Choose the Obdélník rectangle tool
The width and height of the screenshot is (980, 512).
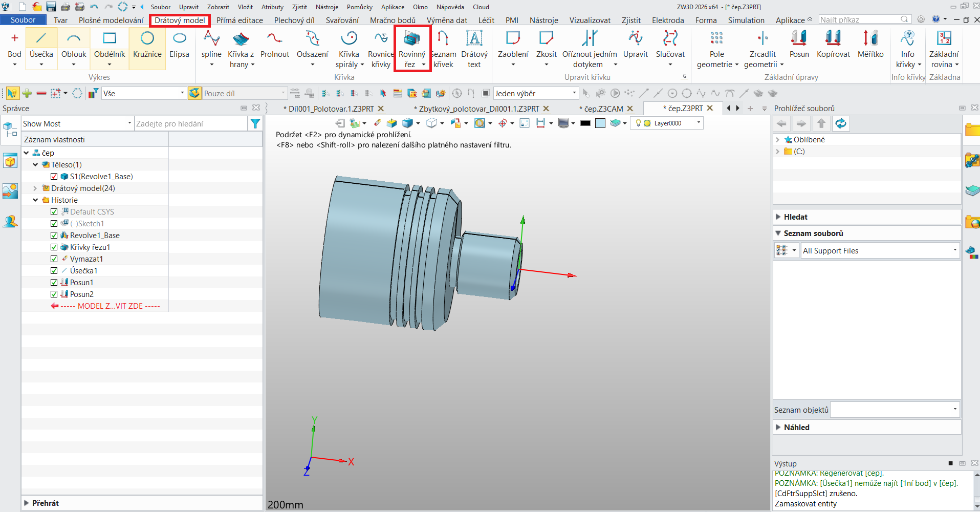[110, 44]
